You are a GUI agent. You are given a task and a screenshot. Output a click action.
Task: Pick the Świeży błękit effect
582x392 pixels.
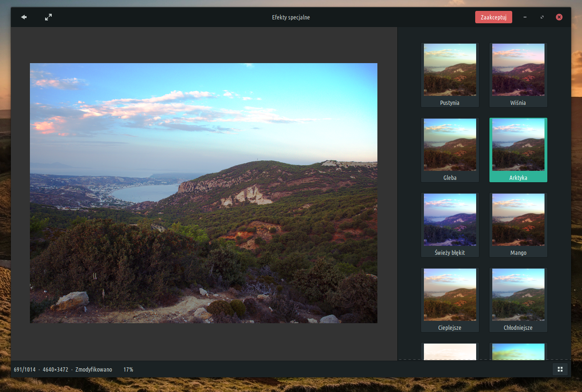pos(450,225)
